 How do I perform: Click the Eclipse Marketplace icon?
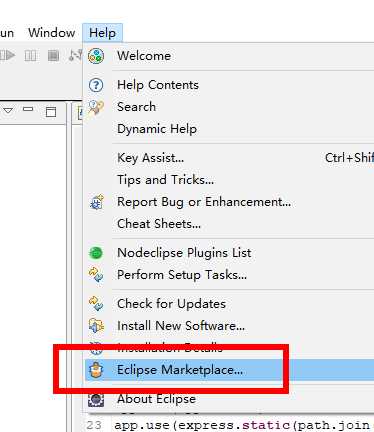tap(96, 370)
